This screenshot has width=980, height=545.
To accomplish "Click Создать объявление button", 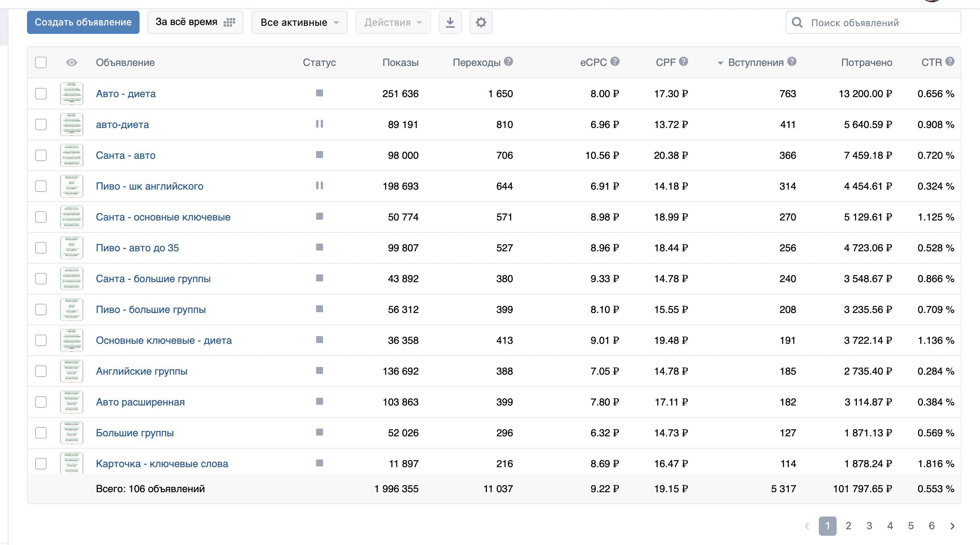I will (83, 22).
